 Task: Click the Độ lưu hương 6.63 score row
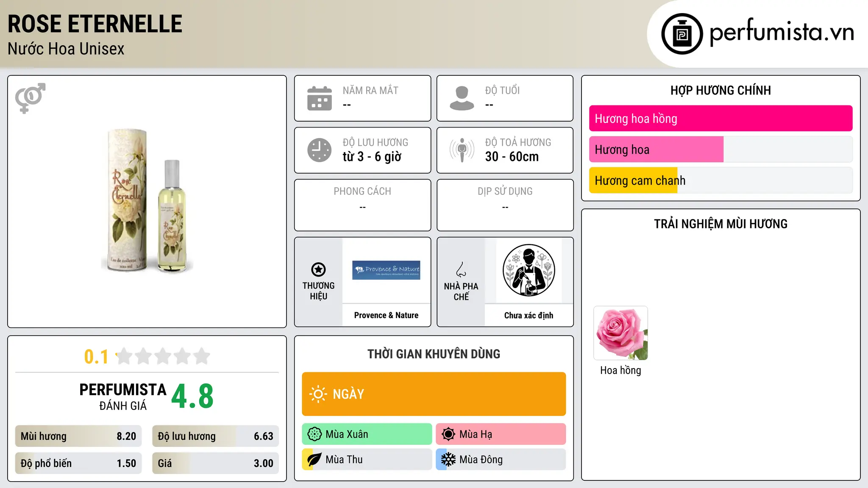tap(215, 436)
